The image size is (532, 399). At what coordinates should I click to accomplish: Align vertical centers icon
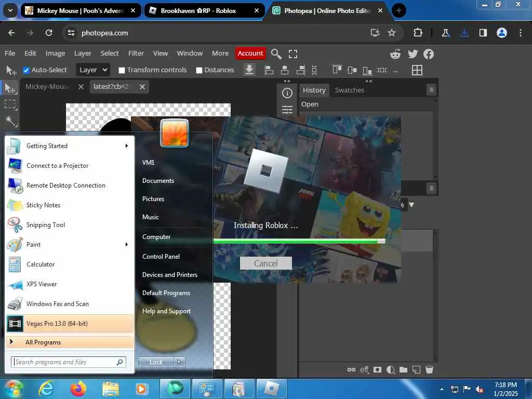pyautogui.click(x=352, y=70)
